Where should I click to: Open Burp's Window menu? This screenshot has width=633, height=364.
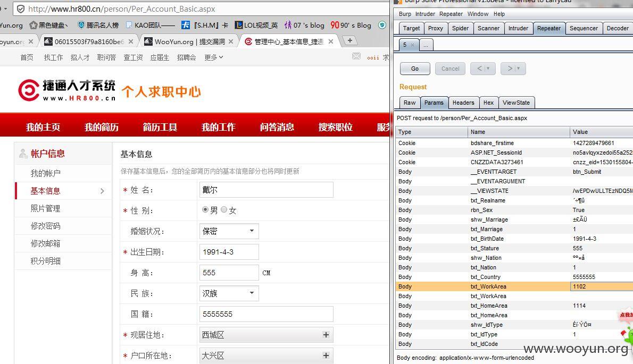(x=478, y=14)
